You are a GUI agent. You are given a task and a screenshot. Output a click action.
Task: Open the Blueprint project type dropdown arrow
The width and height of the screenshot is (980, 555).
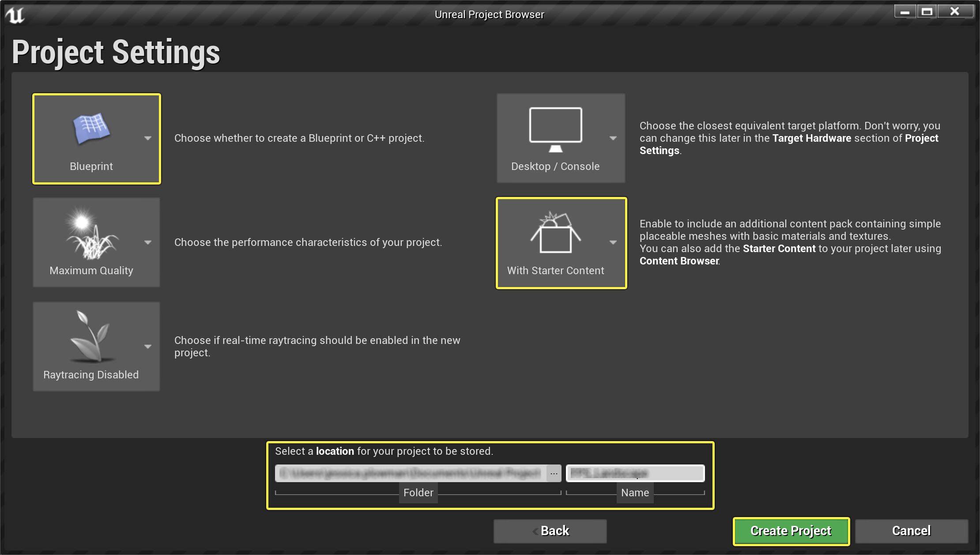tap(147, 138)
